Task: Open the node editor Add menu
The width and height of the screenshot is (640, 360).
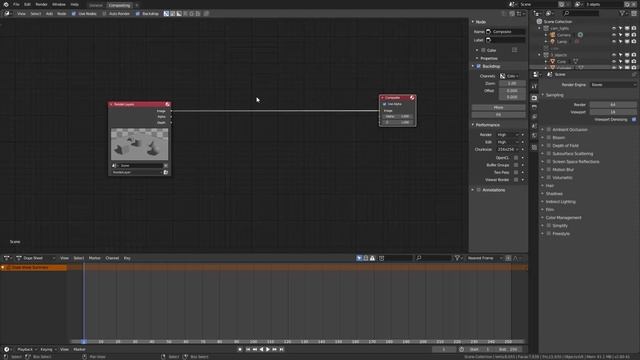Action: tap(49, 13)
